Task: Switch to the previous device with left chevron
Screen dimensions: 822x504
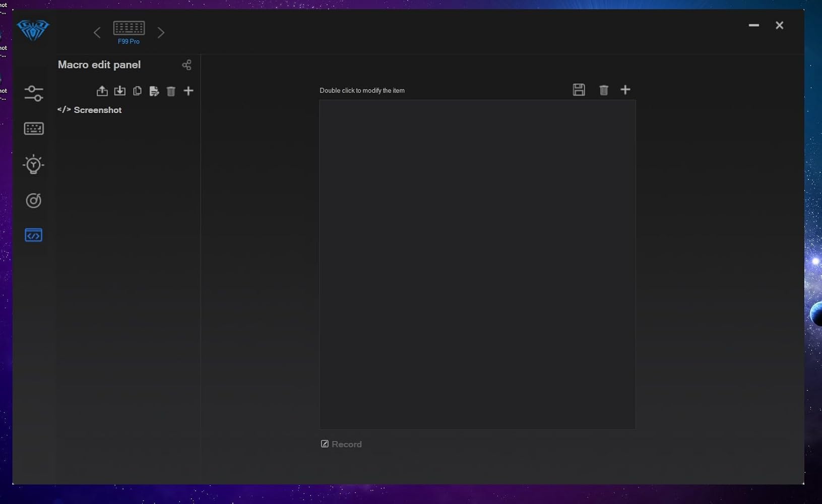Action: click(x=97, y=33)
